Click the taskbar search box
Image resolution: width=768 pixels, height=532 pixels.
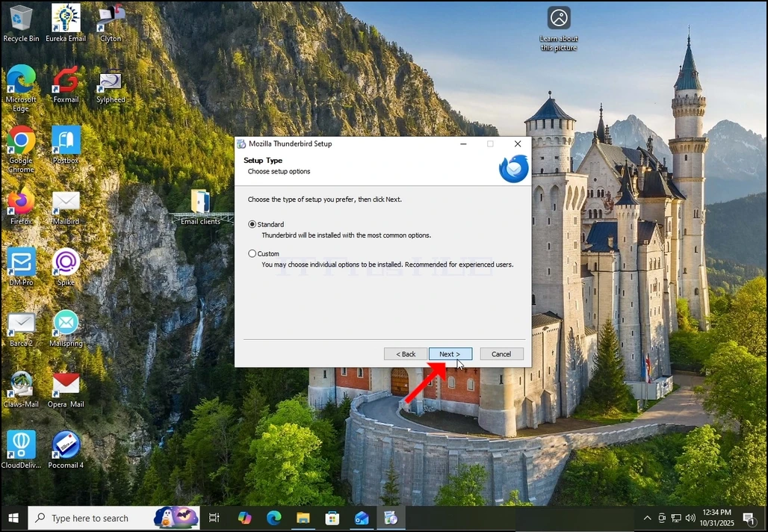point(114,519)
